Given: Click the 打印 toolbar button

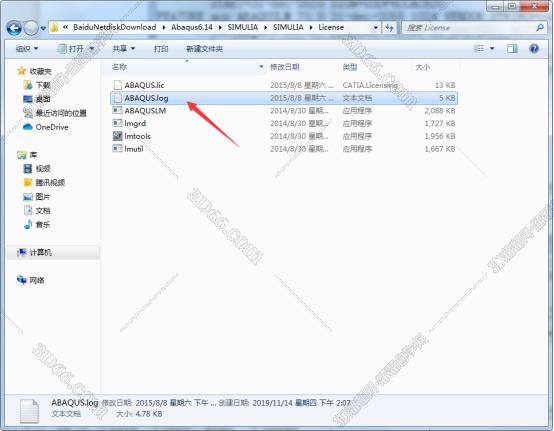Looking at the screenshot, I should pyautogui.click(x=161, y=48).
